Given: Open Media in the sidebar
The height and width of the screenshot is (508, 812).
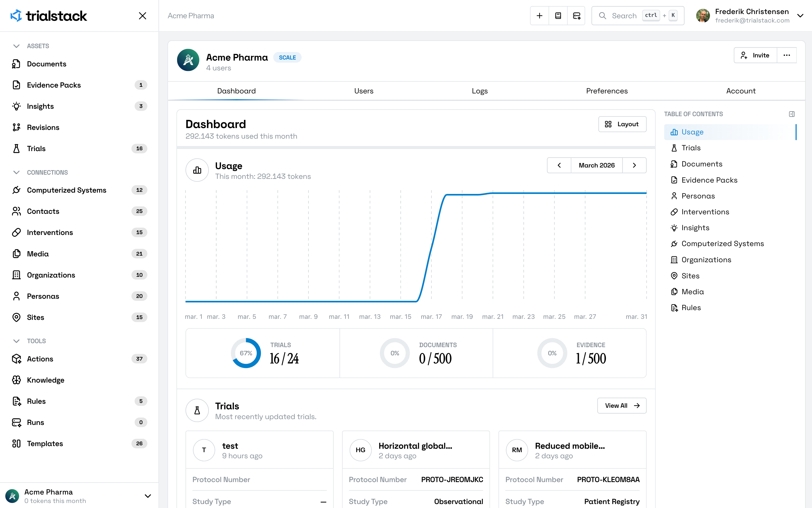Looking at the screenshot, I should pos(79,254).
